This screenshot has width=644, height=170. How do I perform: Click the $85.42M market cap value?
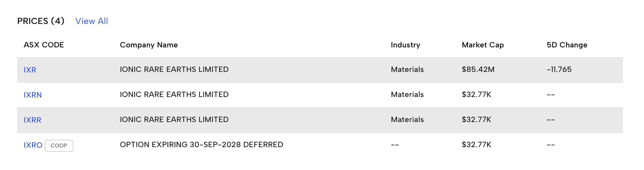pos(478,69)
